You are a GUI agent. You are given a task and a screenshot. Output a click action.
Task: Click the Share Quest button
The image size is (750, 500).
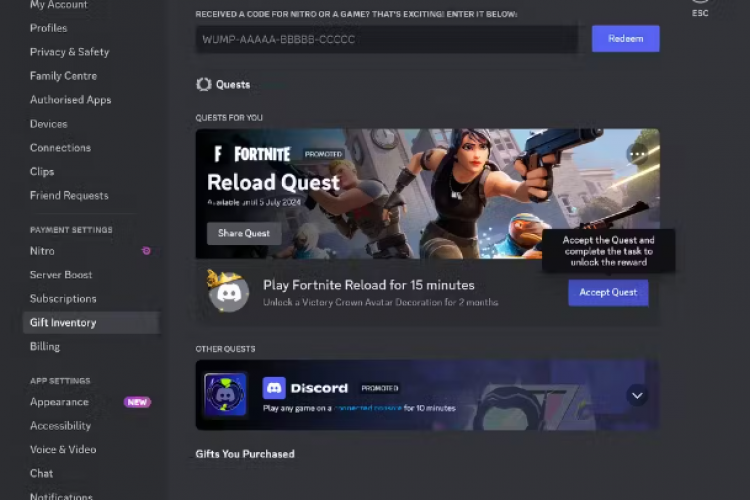coord(244,233)
